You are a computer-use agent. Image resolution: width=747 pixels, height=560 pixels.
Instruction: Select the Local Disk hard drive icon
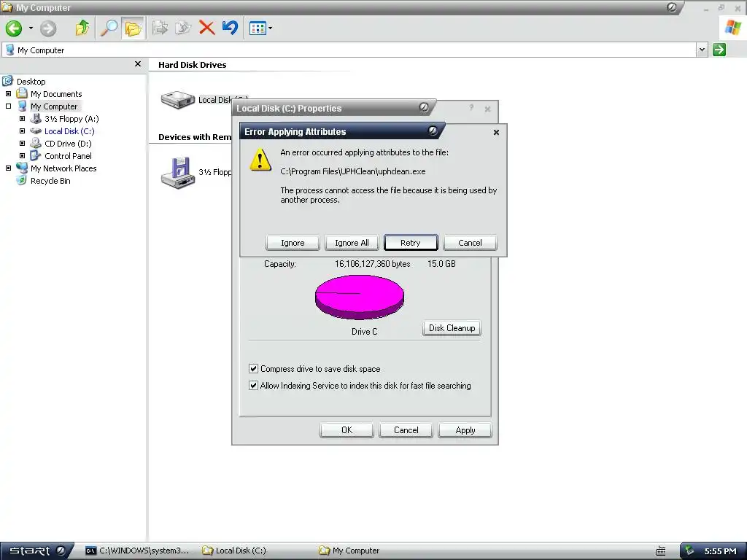[178, 100]
